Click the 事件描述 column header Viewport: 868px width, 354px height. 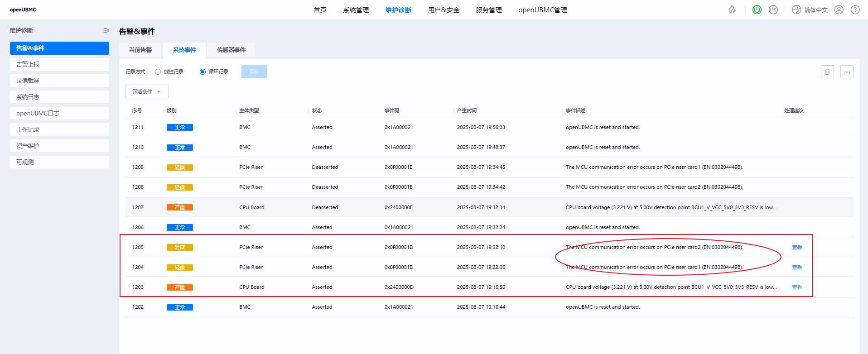576,110
